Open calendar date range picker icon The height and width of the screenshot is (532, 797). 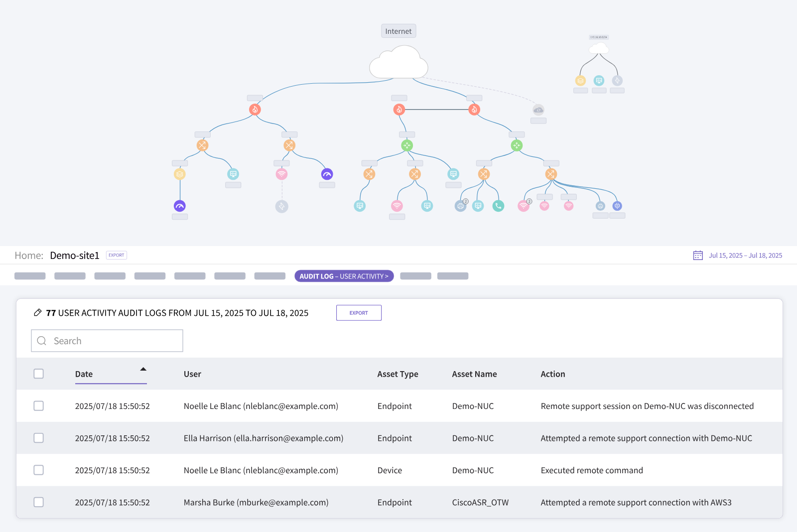click(x=698, y=256)
